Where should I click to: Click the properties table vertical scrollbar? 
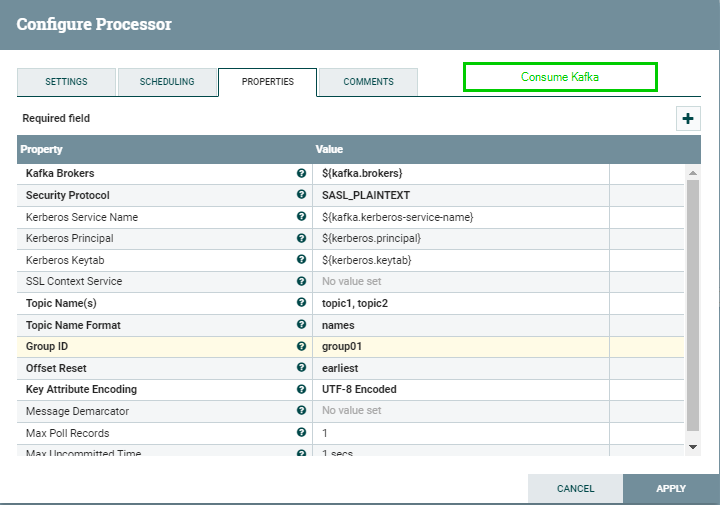693,300
